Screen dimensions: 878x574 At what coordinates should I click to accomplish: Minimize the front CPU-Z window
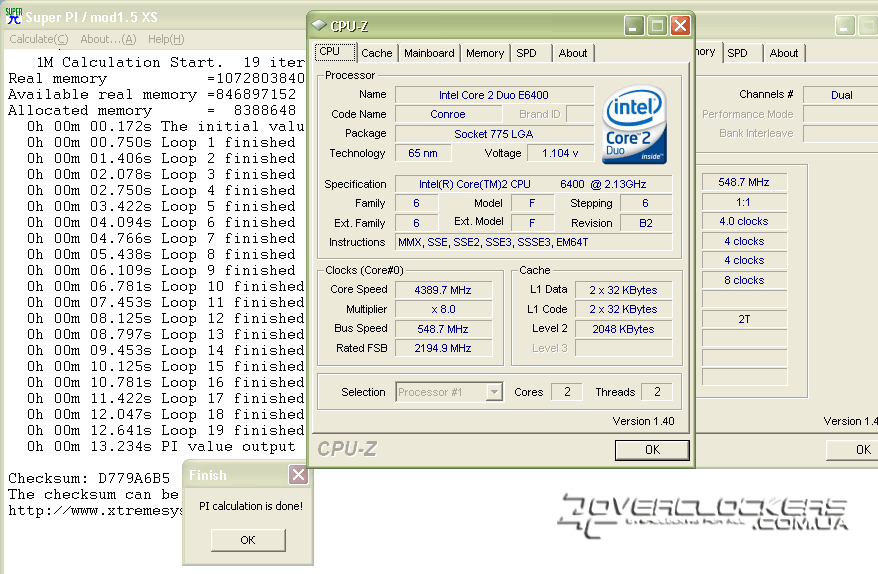coord(634,26)
